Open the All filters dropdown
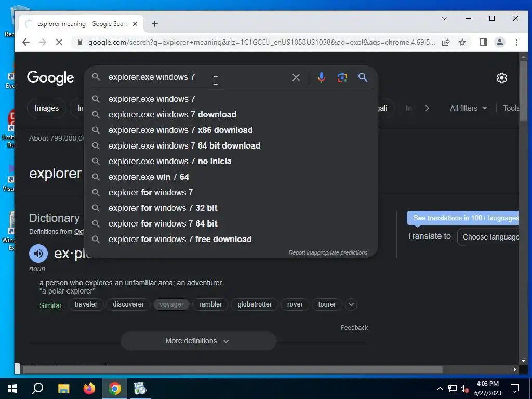 468,108
